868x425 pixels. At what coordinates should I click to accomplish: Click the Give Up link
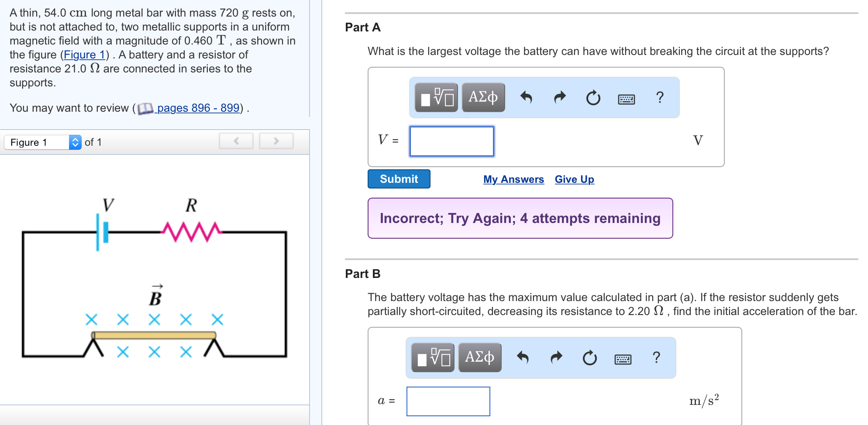574,179
